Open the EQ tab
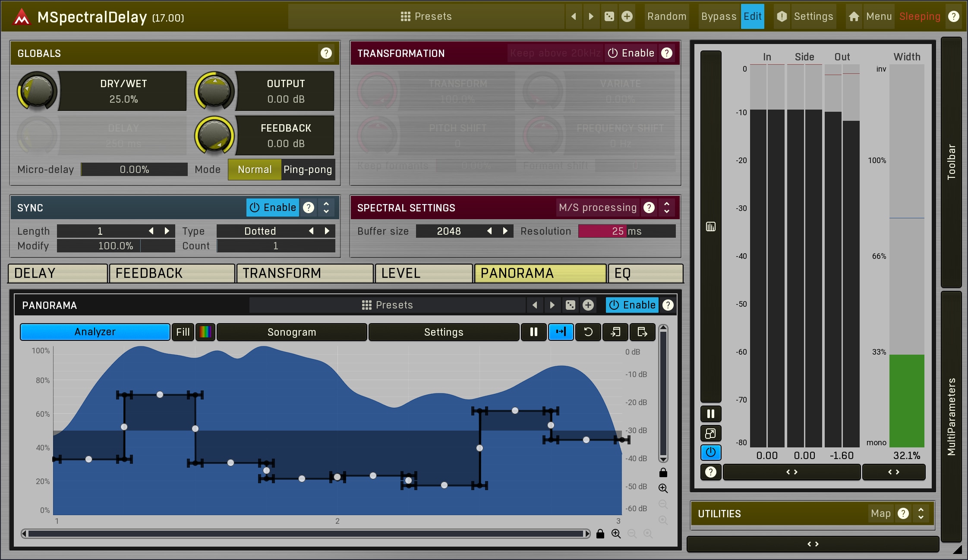 tap(645, 273)
